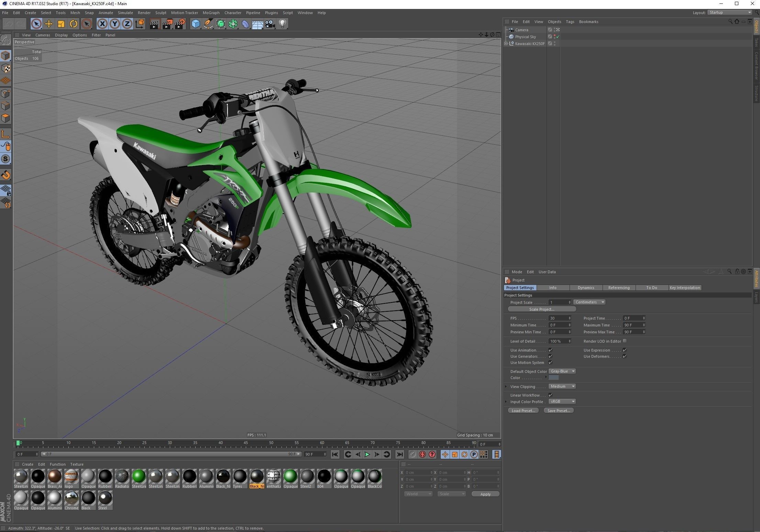Open material manager Create menu
The width and height of the screenshot is (760, 532).
[27, 464]
